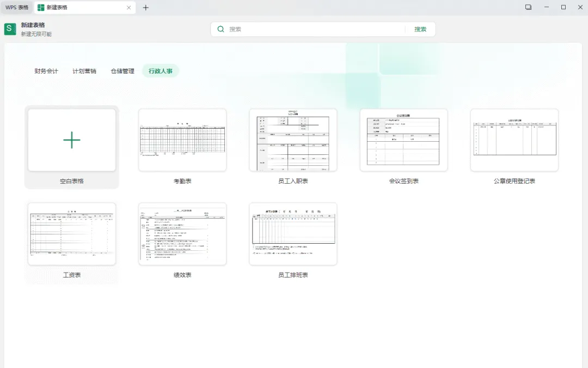The height and width of the screenshot is (368, 588).
Task: Click the 新建表格 heading text
Action: pos(33,25)
